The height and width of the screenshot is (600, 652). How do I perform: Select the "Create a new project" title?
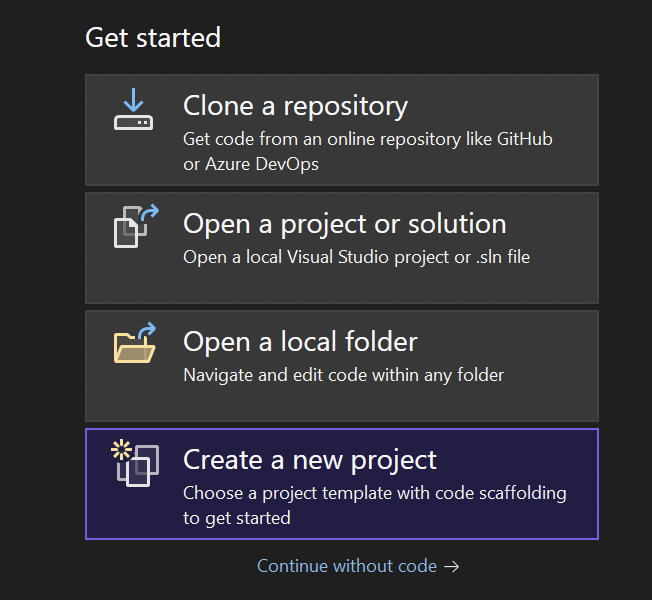point(310,459)
